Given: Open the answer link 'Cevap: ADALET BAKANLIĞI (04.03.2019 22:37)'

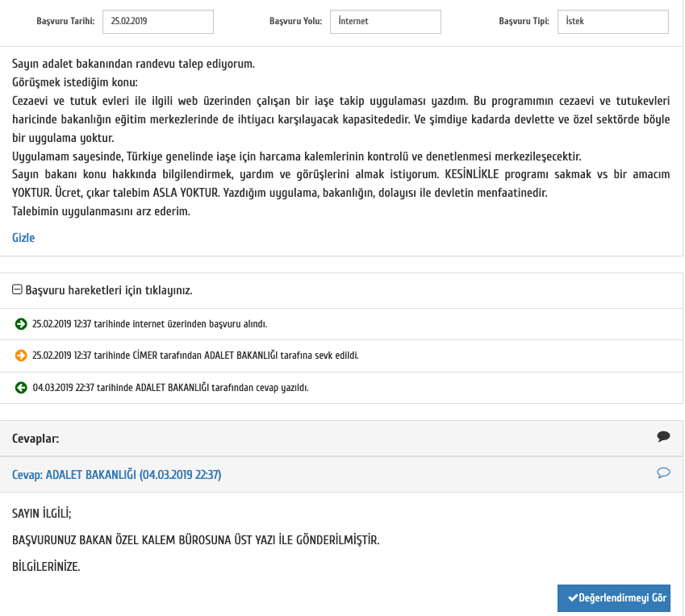Looking at the screenshot, I should point(117,475).
